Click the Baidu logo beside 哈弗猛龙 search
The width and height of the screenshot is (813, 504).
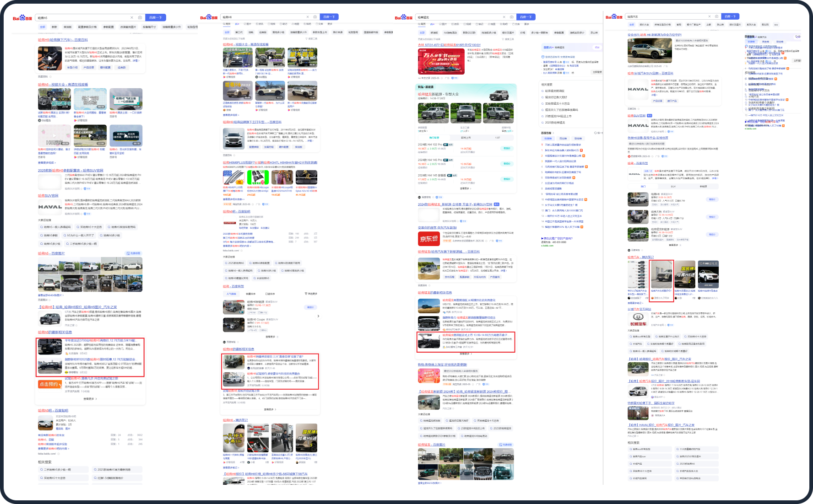403,17
